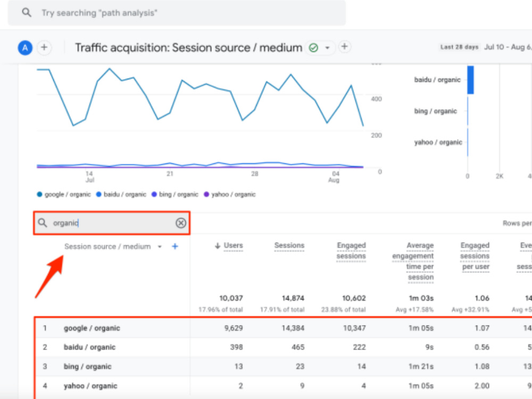
Task: Focus the 'Try searching path analysis' field
Action: click(x=177, y=13)
